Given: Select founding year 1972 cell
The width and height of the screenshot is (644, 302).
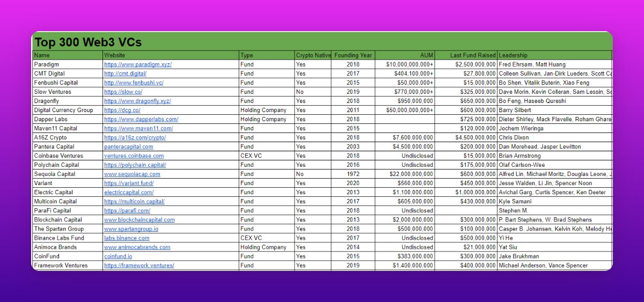Looking at the screenshot, I should pos(353,174).
